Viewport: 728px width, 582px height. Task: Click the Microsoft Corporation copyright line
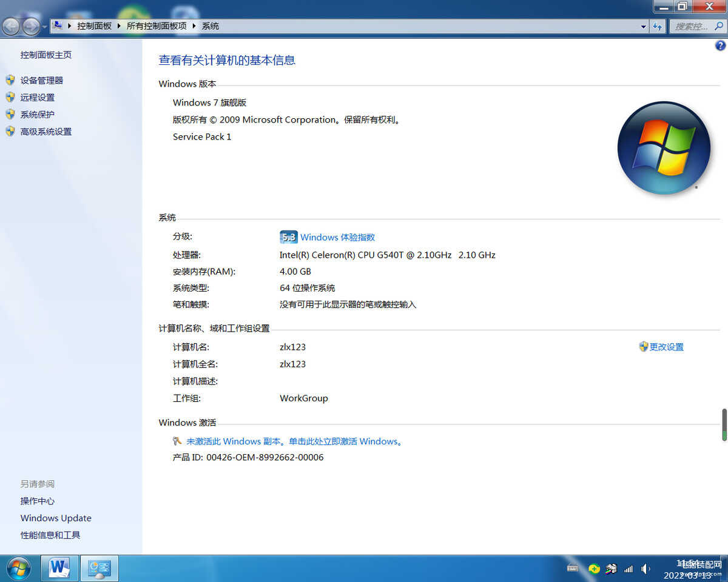click(x=287, y=119)
